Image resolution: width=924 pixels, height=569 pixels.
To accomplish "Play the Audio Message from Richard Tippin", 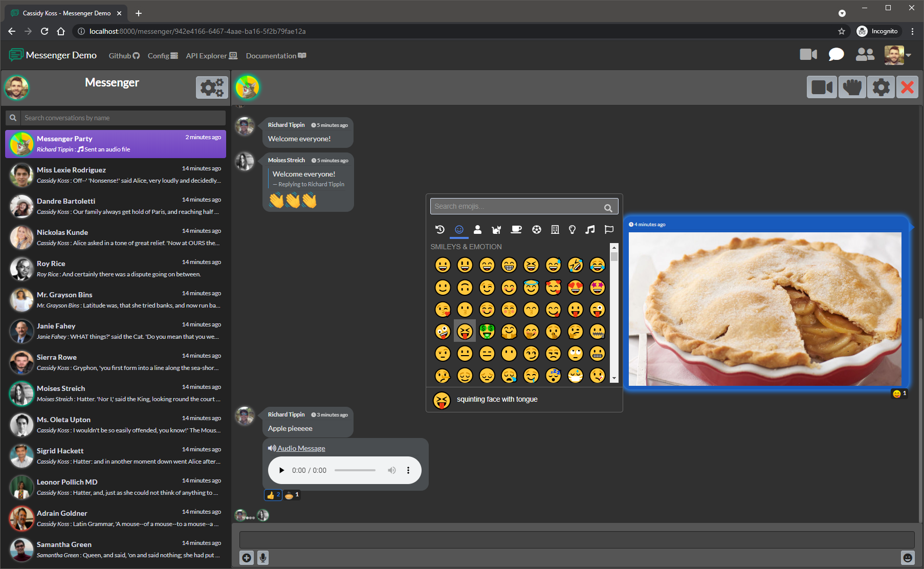I will [x=281, y=470].
